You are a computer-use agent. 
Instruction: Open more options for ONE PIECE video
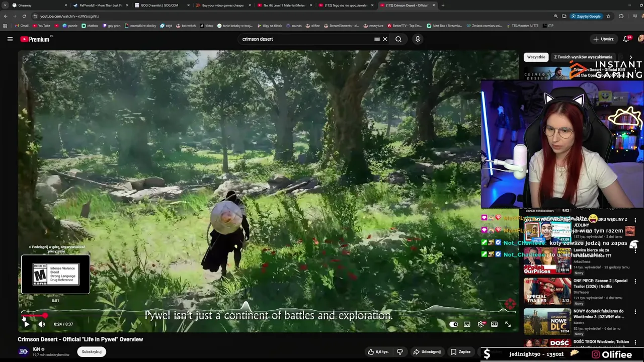[635, 282]
